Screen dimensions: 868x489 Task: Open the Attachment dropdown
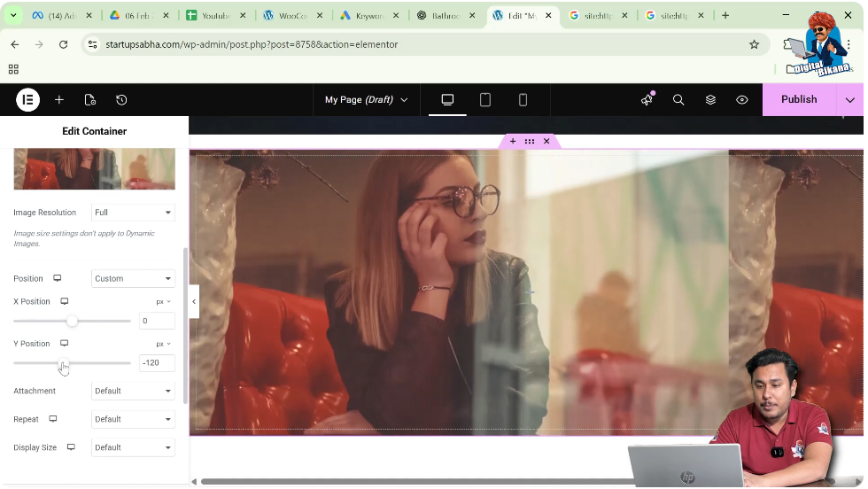[133, 392]
